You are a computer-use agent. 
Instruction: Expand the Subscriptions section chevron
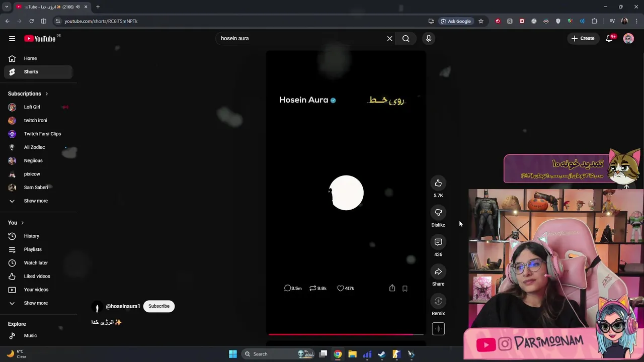pyautogui.click(x=47, y=94)
